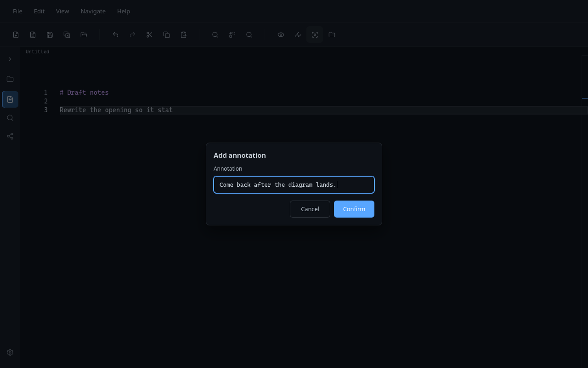
Task: Select the Untitled tab
Action: click(37, 52)
